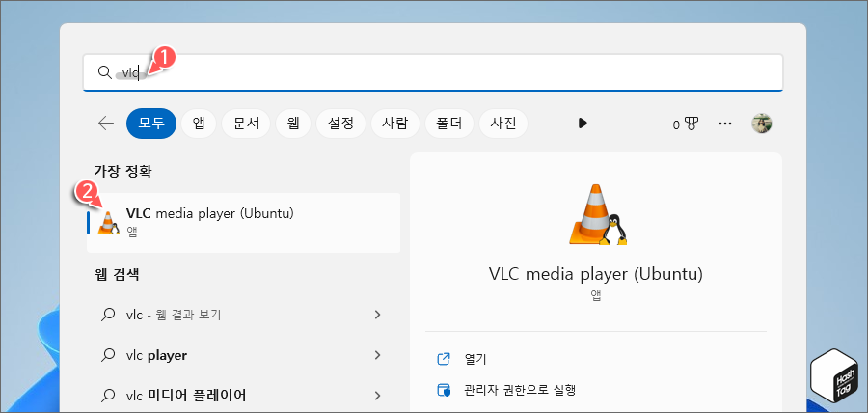Select the 설정 filter tab
The width and height of the screenshot is (868, 413).
pos(341,123)
